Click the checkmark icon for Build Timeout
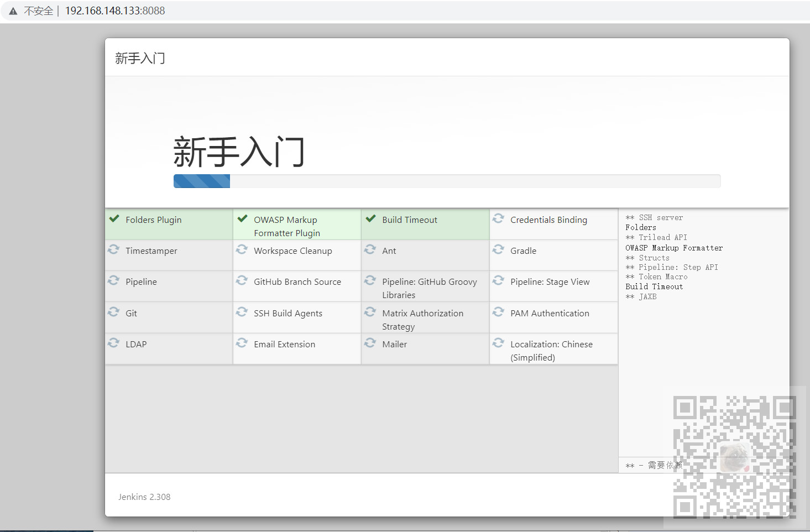 370,218
